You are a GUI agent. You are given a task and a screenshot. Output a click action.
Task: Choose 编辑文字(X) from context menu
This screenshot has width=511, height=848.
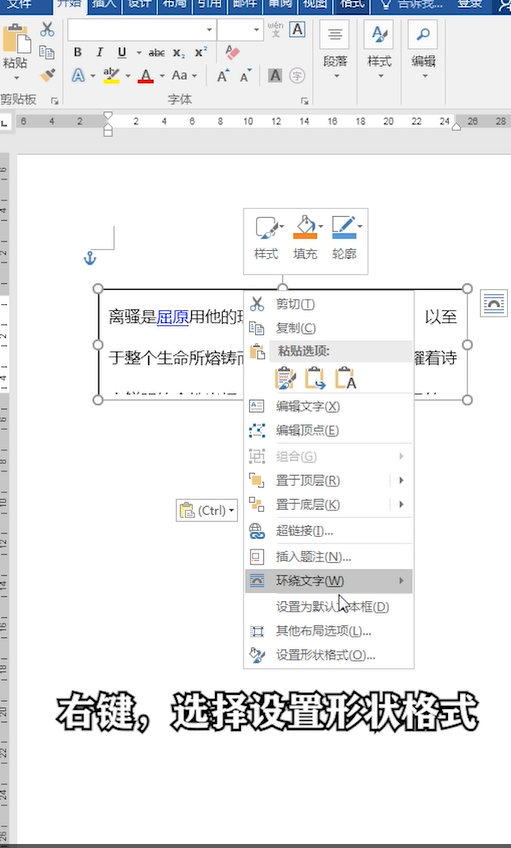click(x=329, y=406)
